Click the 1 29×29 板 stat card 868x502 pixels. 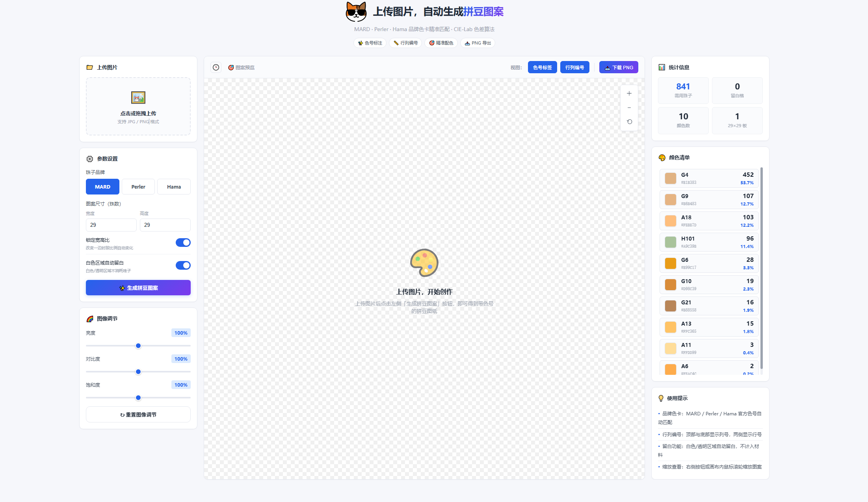point(737,120)
